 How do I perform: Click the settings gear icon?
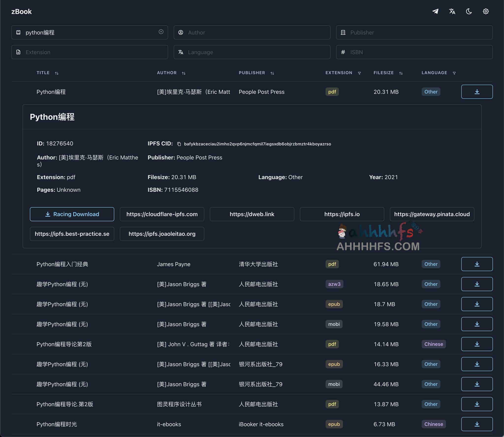coord(486,11)
